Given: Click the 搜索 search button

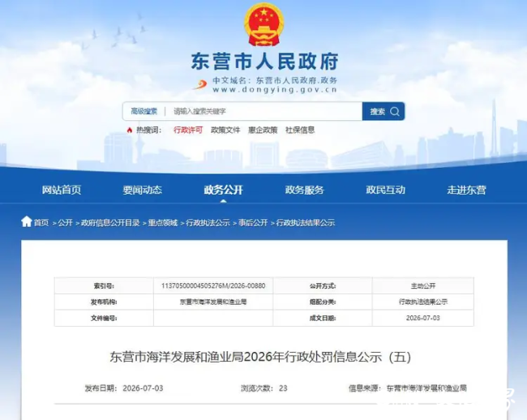Looking at the screenshot, I should (x=383, y=111).
